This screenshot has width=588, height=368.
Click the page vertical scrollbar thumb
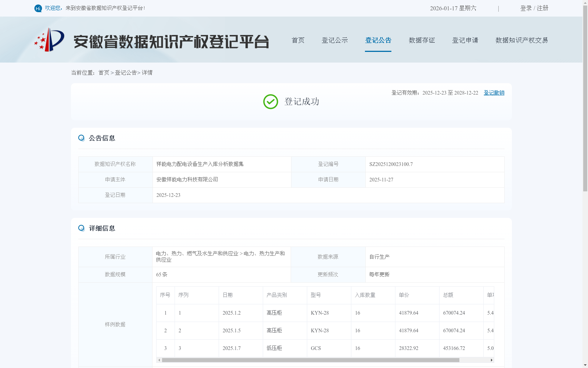tap(585, 98)
